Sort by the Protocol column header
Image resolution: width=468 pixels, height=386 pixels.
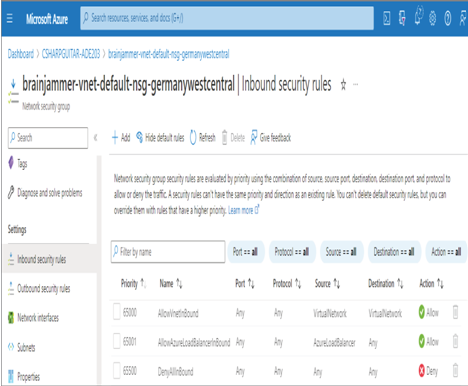(287, 283)
